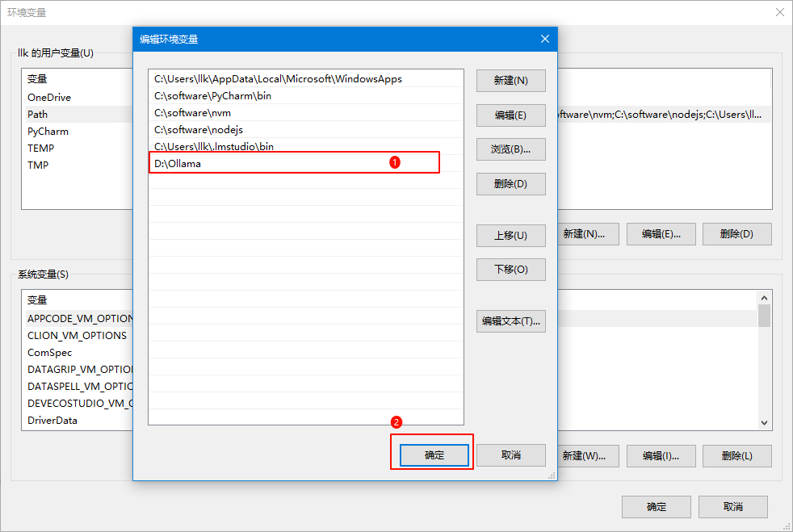Confirm the dialog with highlighted 确定 button

(x=434, y=455)
